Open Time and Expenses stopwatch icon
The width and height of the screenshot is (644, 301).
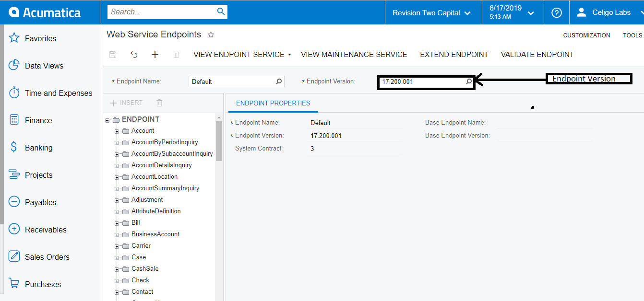[x=14, y=93]
